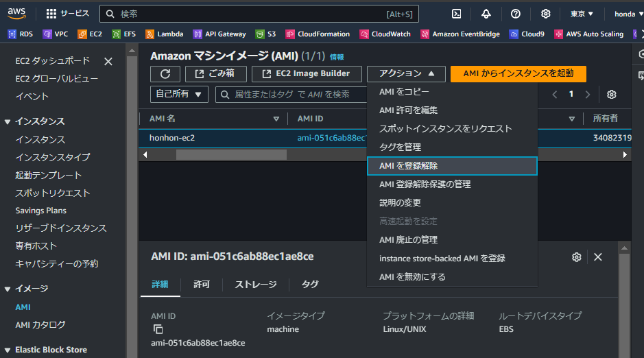This screenshot has height=358, width=644.
Task: Open the API Gateway bookmark shortcut
Action: (x=219, y=34)
